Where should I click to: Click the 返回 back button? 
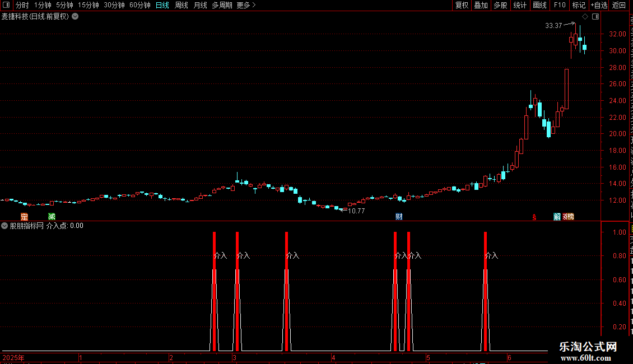[x=618, y=5]
